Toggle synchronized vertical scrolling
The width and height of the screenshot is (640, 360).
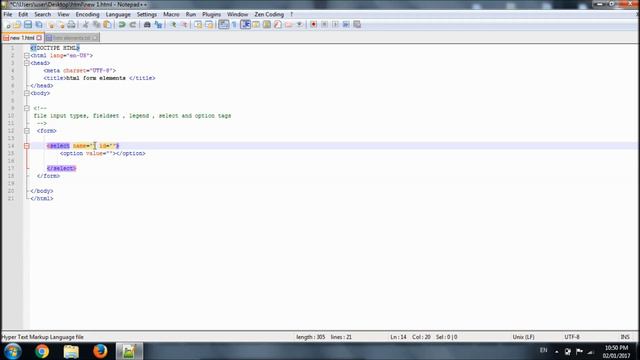[198, 25]
